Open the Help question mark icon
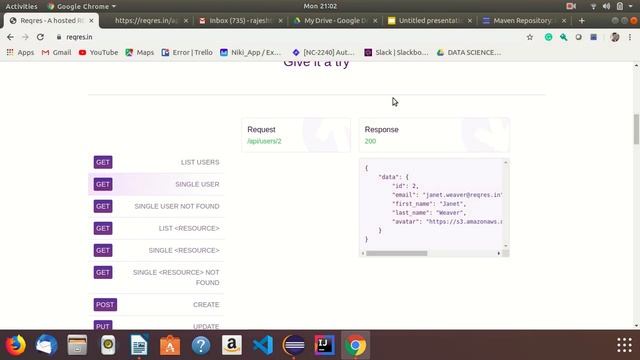Image resolution: width=640 pixels, height=360 pixels. tap(201, 345)
